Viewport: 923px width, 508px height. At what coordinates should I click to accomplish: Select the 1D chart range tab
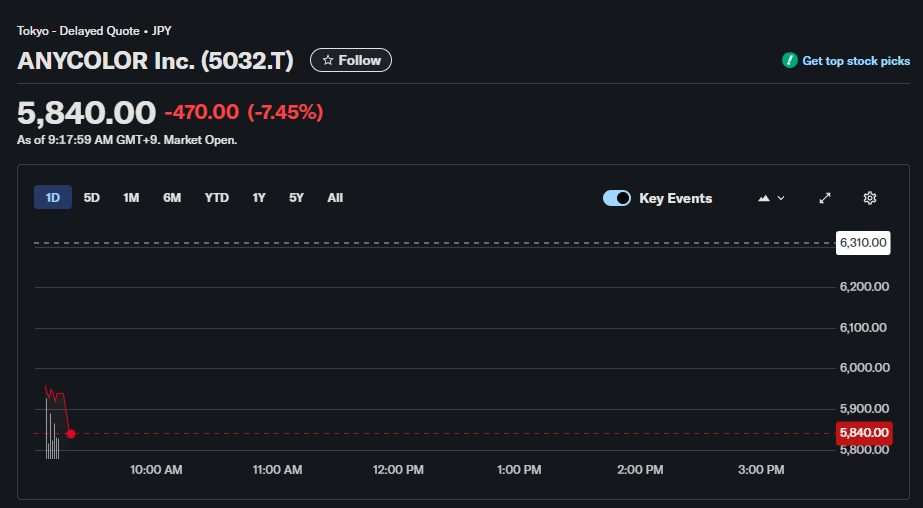[53, 197]
